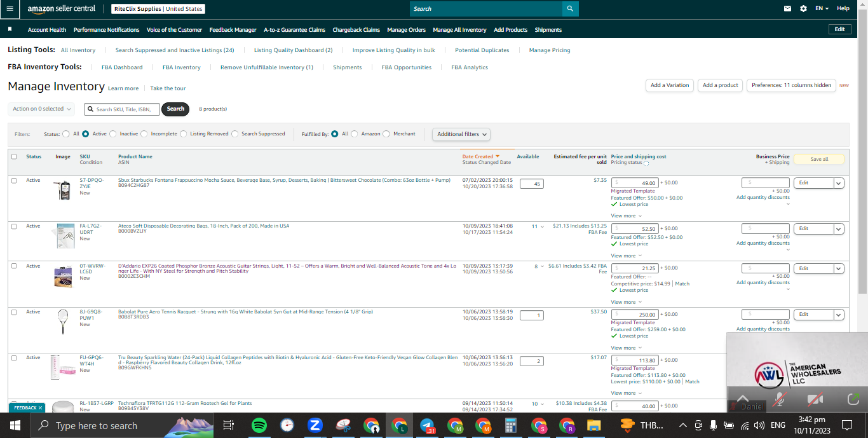Click the magnifier button in the top search bar
The height and width of the screenshot is (438, 868).
(571, 9)
